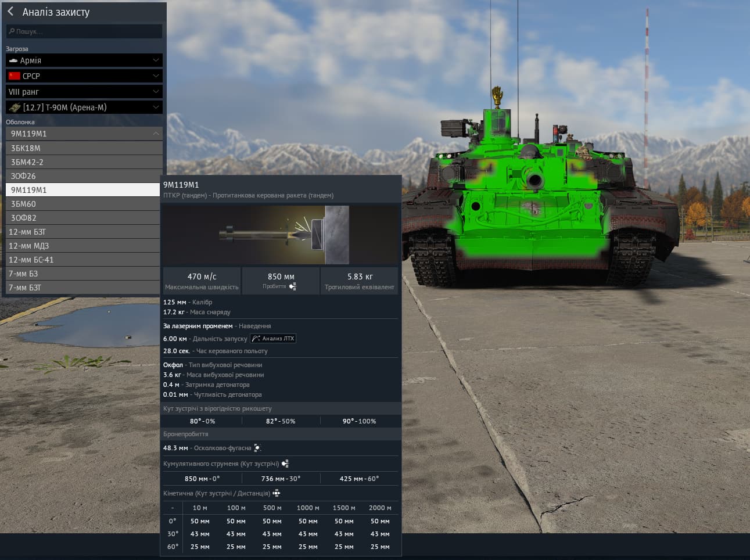
Task: Open the СРСР country dropdown
Action: [84, 76]
